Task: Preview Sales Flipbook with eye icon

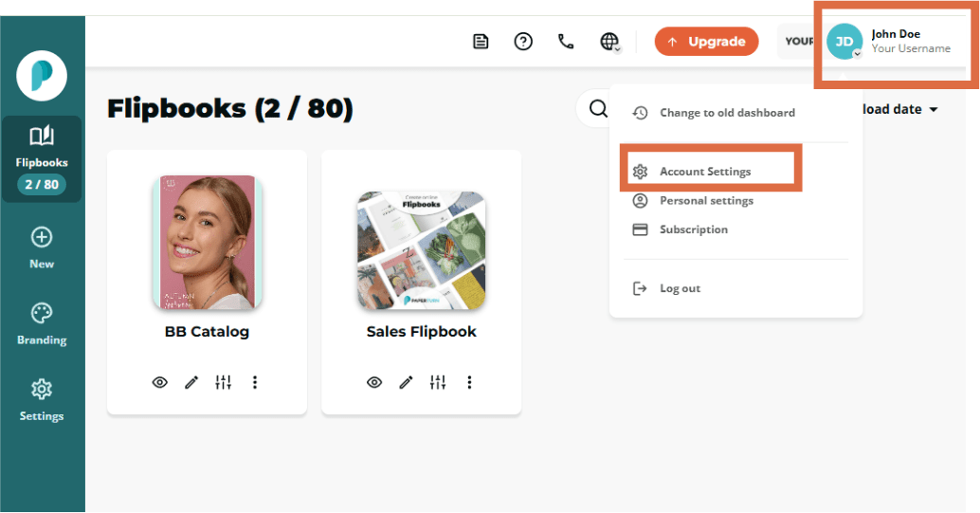Action: pyautogui.click(x=374, y=382)
